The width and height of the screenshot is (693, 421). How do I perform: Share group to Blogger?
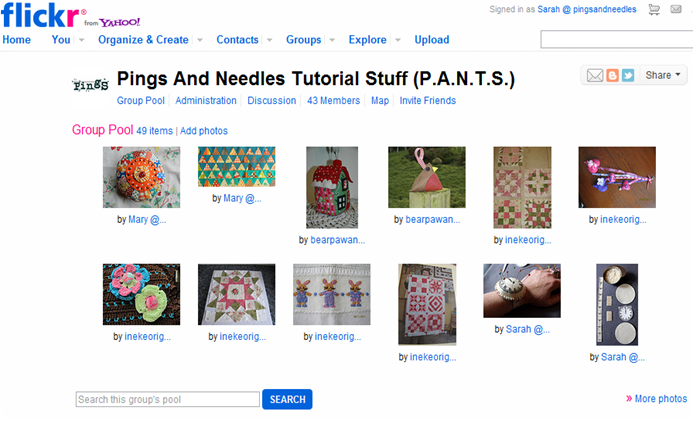[612, 75]
